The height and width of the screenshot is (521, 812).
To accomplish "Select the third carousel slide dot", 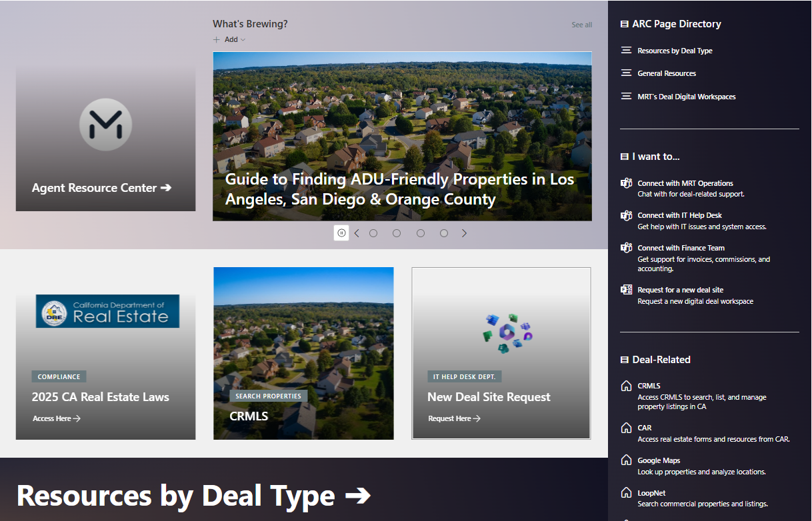I will [x=421, y=233].
